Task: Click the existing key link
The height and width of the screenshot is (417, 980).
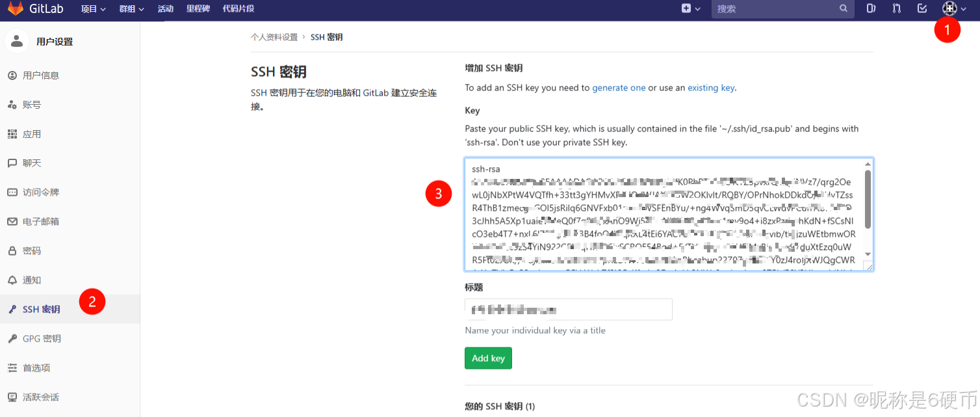Action: [710, 87]
